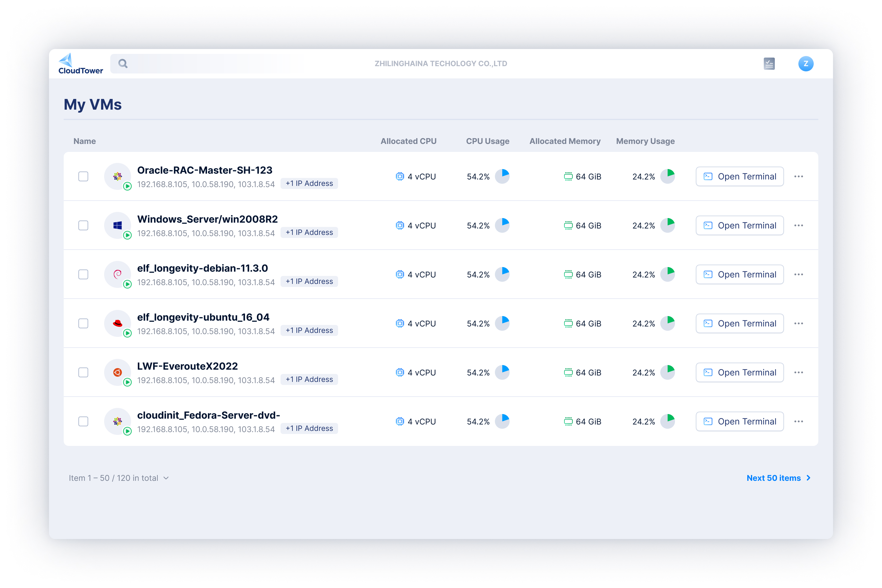Viewport: 882px width, 588px height.
Task: Click the vCPU chip icon in Oracle-RAC-Master-SH-123 row
Action: [x=400, y=176]
